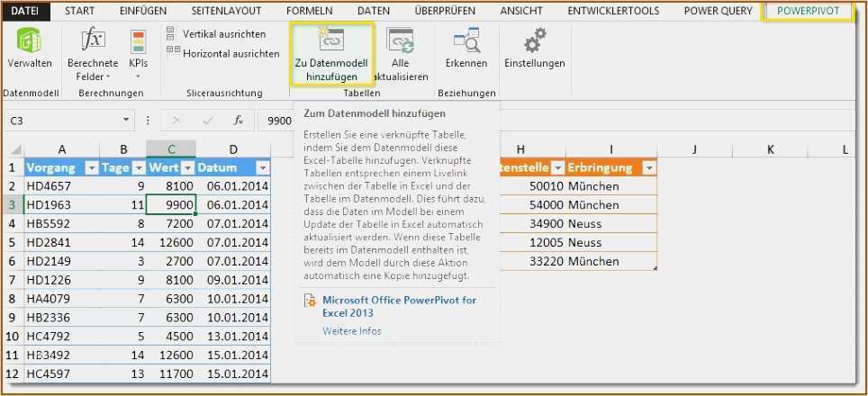Open the Name Box dropdown arrow
Image resolution: width=868 pixels, height=396 pixels.
click(x=126, y=120)
